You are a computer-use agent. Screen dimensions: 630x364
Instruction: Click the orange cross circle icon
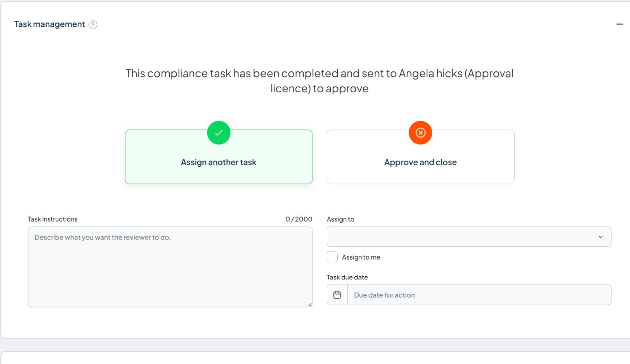coord(420,133)
